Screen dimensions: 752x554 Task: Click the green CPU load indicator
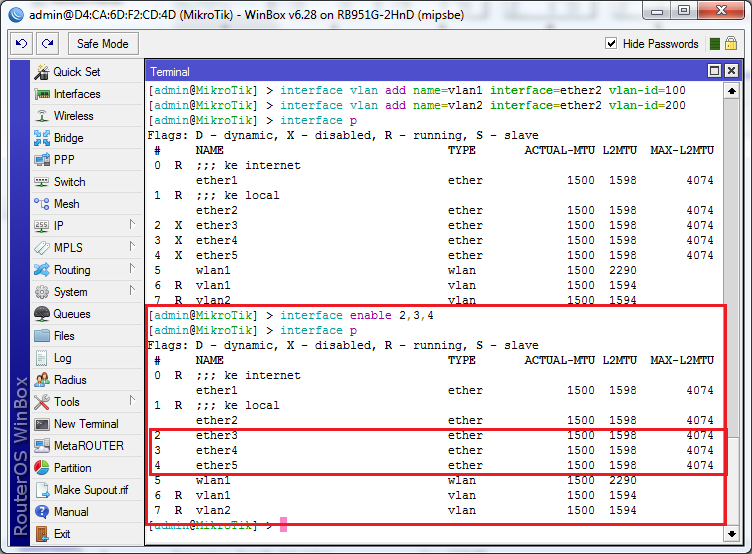[x=715, y=44]
